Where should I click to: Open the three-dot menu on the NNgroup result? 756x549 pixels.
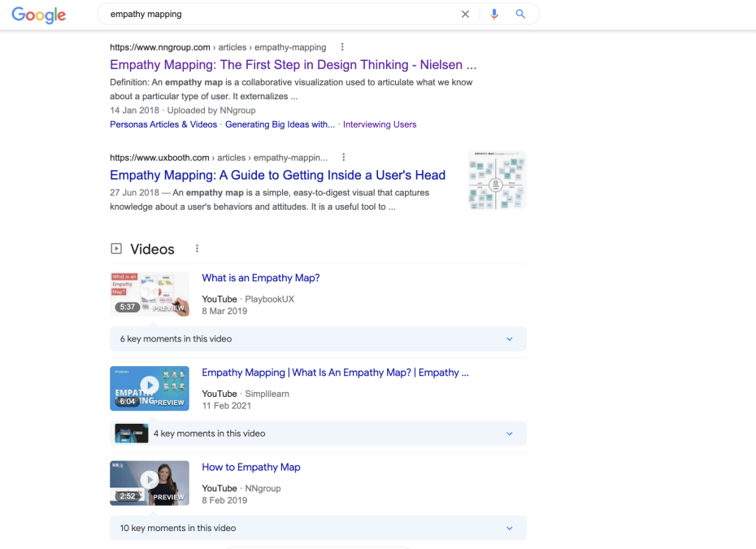(342, 47)
